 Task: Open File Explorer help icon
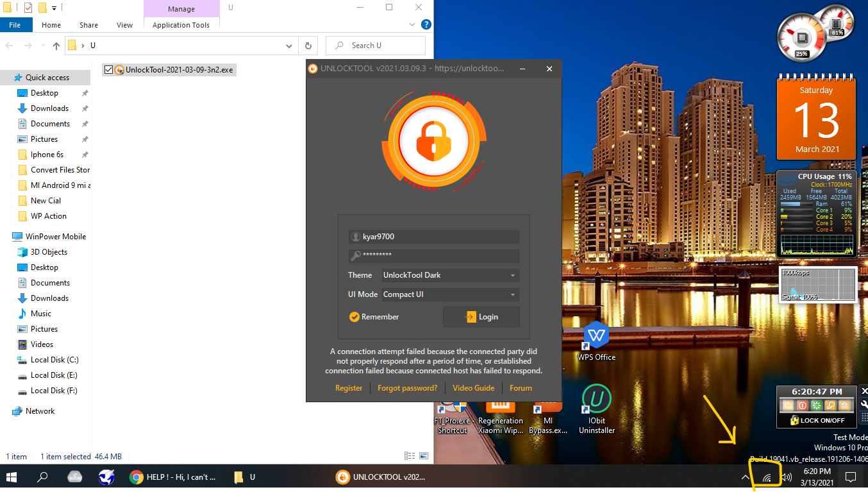[x=426, y=24]
